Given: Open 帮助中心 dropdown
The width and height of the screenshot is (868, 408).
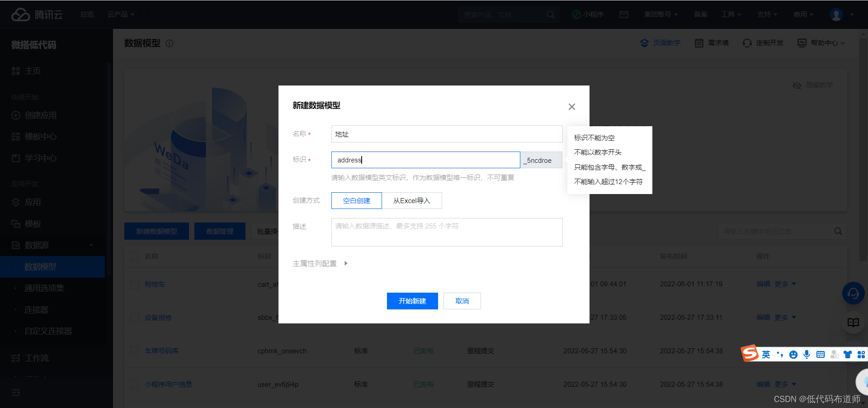Looking at the screenshot, I should coord(821,43).
